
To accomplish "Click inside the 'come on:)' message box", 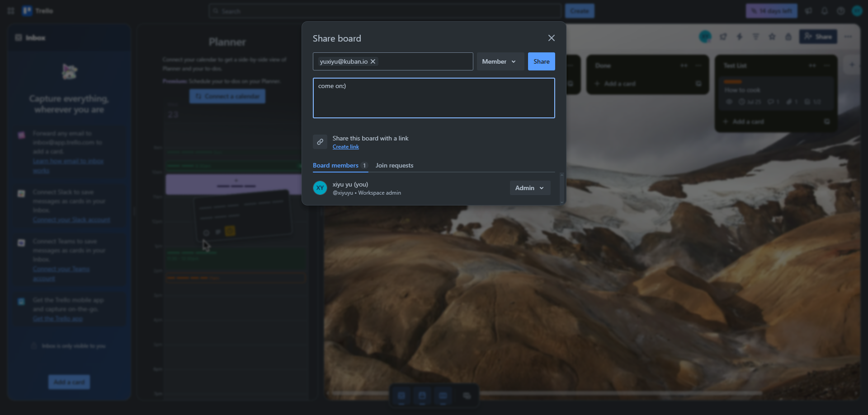I will (x=434, y=98).
